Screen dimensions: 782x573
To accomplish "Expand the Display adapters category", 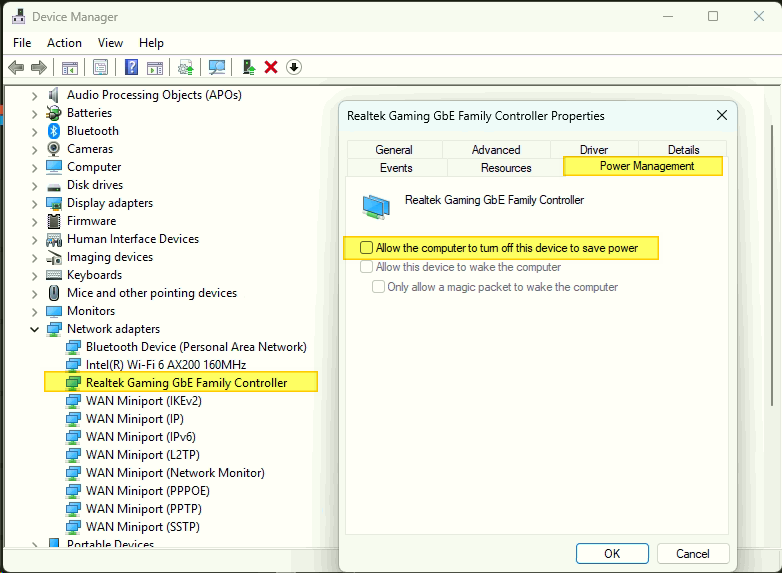I will click(35, 203).
